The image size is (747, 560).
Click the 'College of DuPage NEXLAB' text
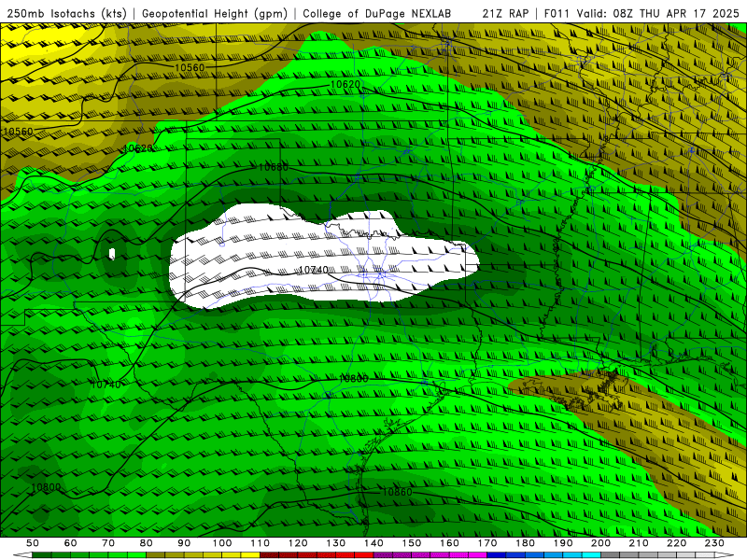point(377,13)
